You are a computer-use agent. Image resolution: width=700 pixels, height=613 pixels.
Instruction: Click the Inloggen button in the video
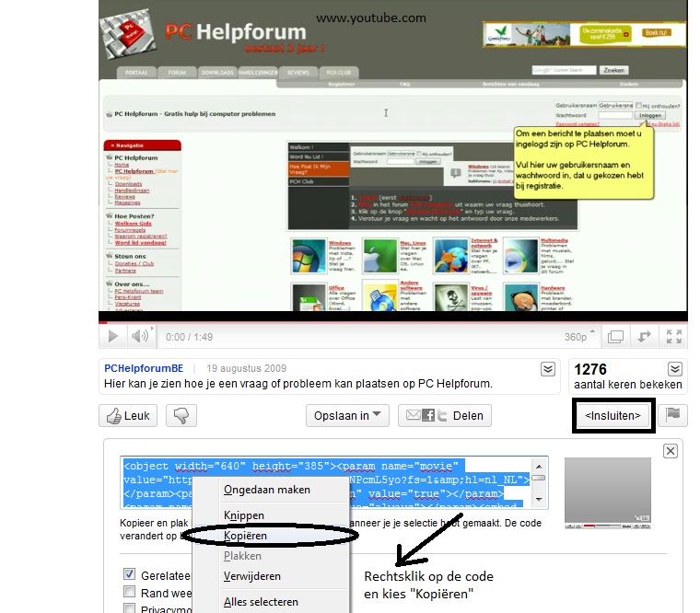click(x=650, y=115)
